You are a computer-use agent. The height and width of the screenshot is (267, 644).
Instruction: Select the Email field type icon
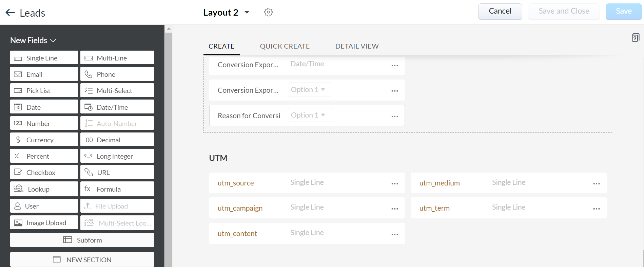tap(18, 74)
